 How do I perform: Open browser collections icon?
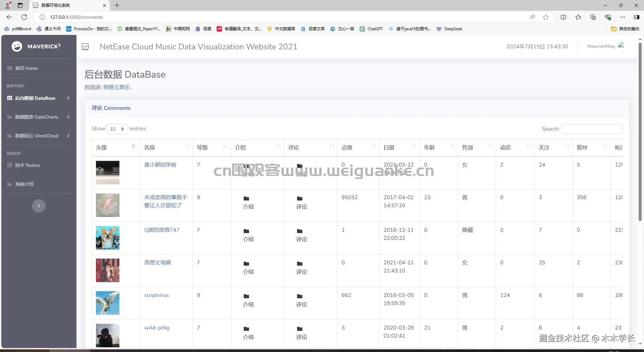click(x=593, y=17)
